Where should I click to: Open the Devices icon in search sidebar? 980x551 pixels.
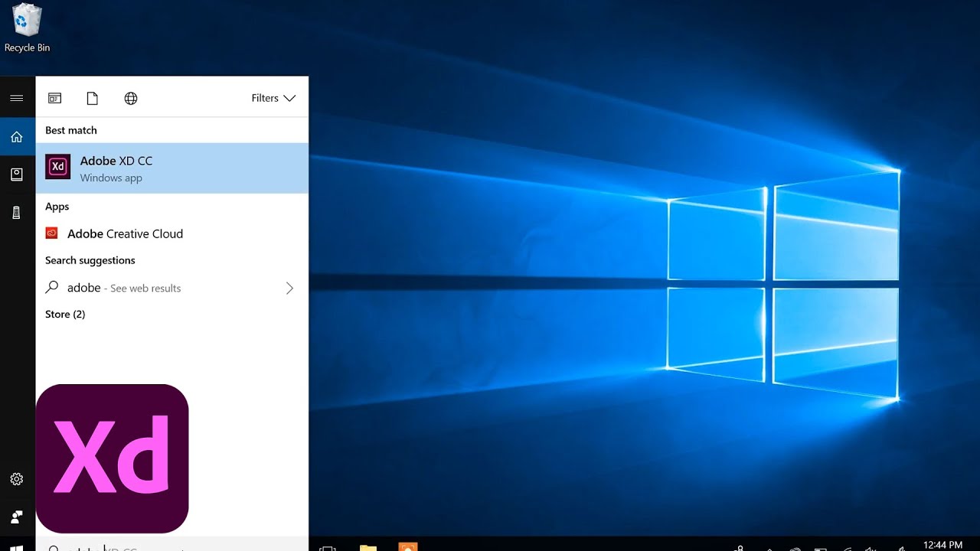pyautogui.click(x=16, y=213)
